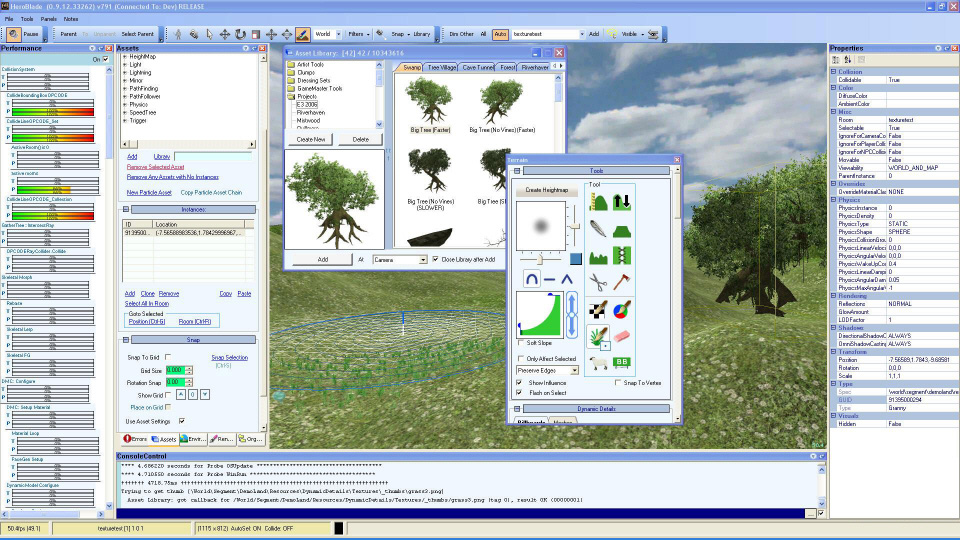Viewport: 960px width, 540px height.
Task: Switch to the Tree Village tab
Action: pyautogui.click(x=442, y=67)
